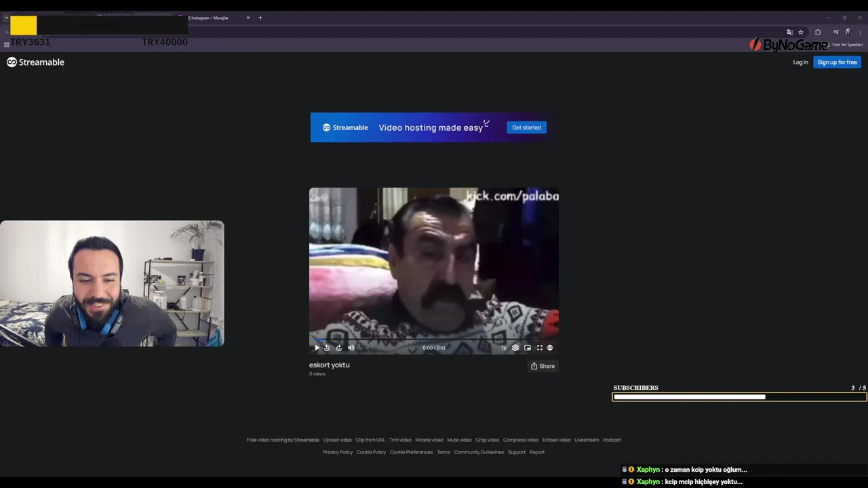868x488 pixels.
Task: Open the browser profile avatar
Action: click(848, 32)
